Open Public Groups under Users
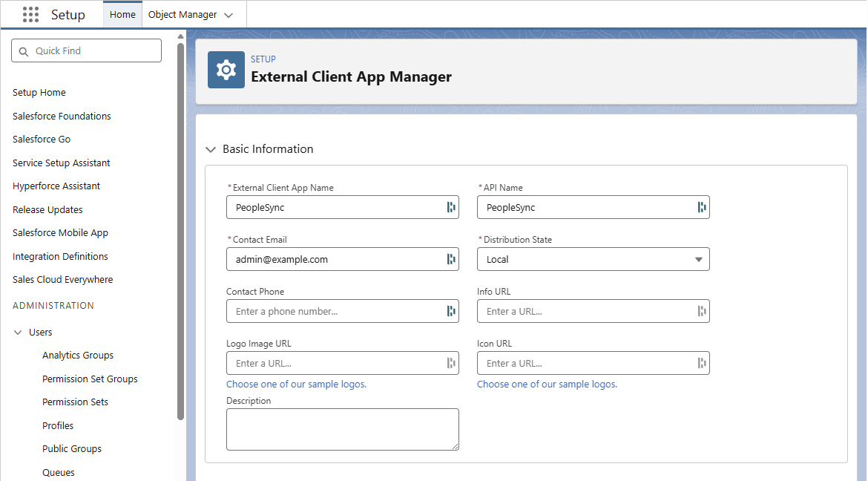This screenshot has height=481, width=868. (x=72, y=449)
